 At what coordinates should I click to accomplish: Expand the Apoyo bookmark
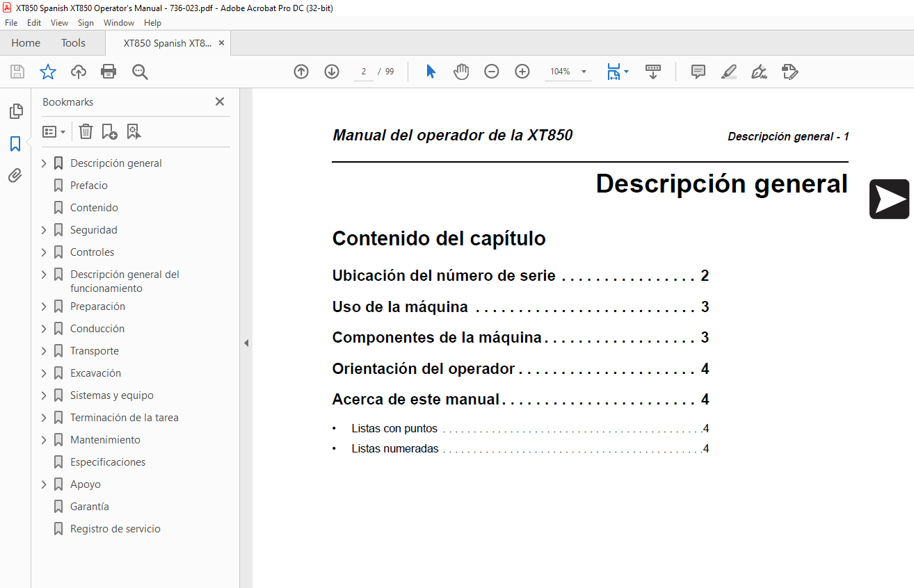pos(44,484)
